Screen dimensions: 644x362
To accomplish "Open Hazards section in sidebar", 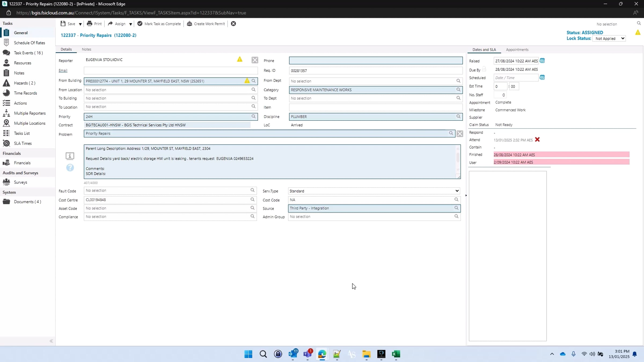I will (x=24, y=83).
